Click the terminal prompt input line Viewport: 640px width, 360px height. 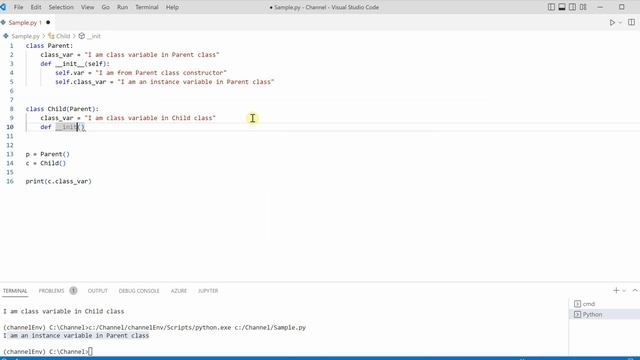(48, 351)
